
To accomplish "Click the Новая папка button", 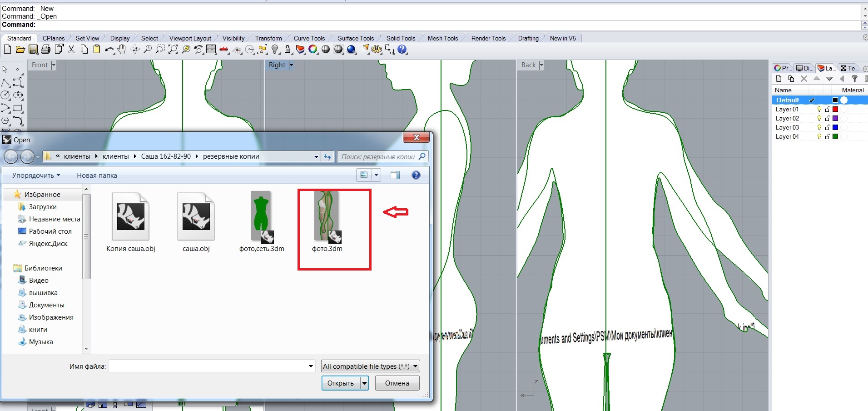I will [x=97, y=175].
